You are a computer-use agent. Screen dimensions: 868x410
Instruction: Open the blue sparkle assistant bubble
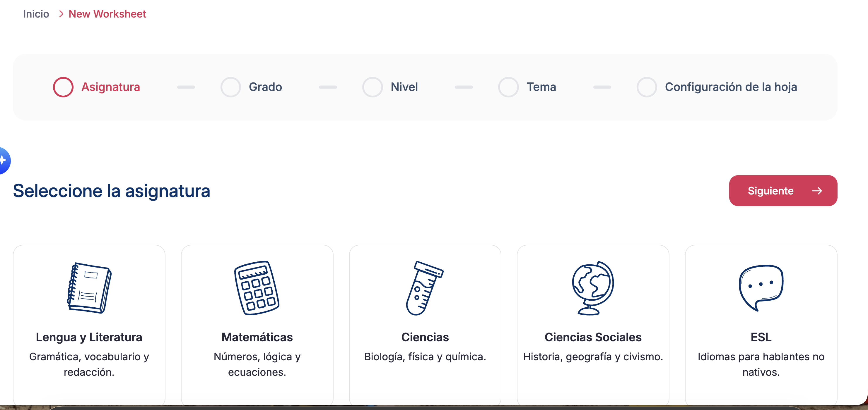pyautogui.click(x=4, y=161)
